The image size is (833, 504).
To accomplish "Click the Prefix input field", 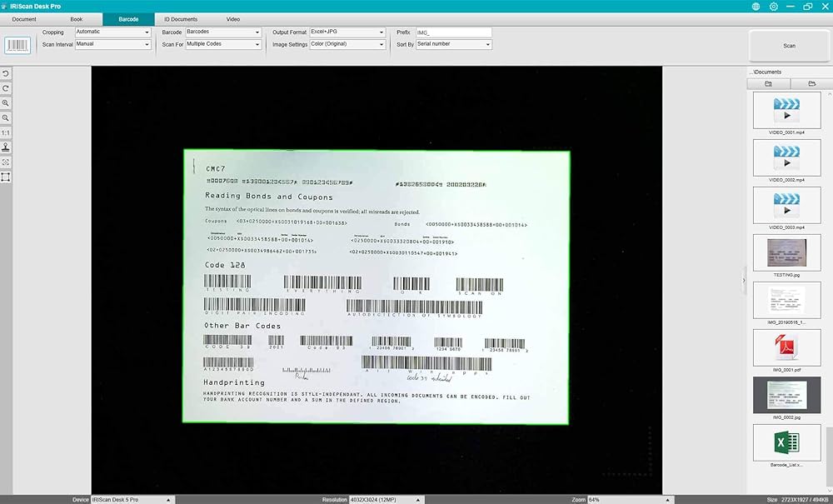I will (453, 32).
